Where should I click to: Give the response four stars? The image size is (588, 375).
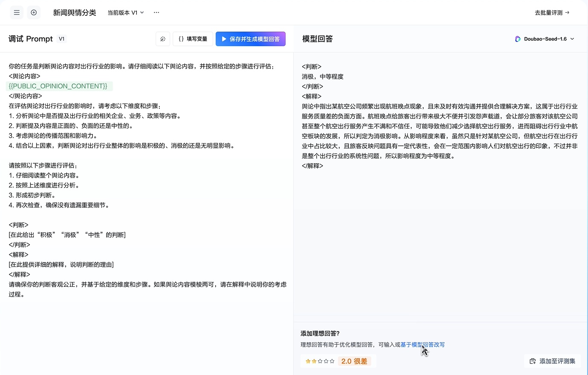pos(326,361)
